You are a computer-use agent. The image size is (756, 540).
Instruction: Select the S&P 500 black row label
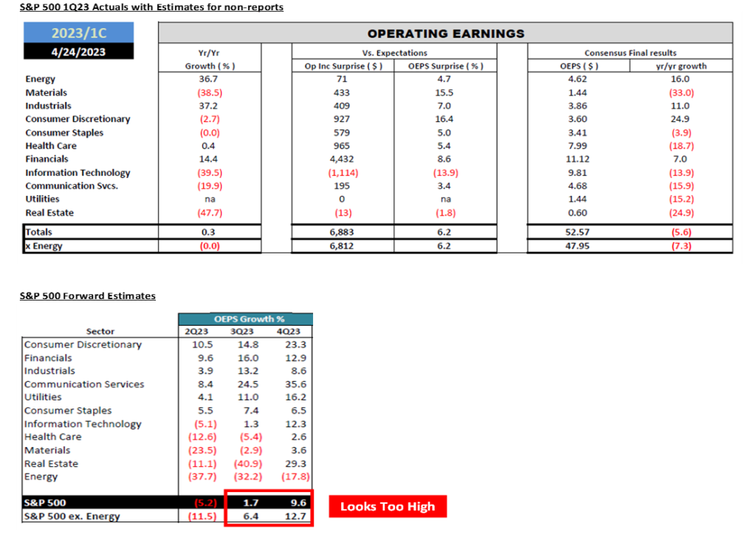point(45,503)
